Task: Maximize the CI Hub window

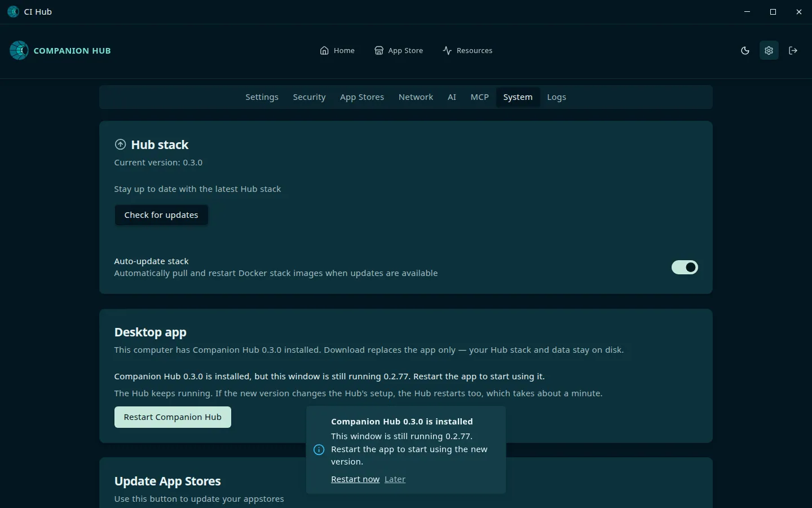Action: pyautogui.click(x=773, y=12)
